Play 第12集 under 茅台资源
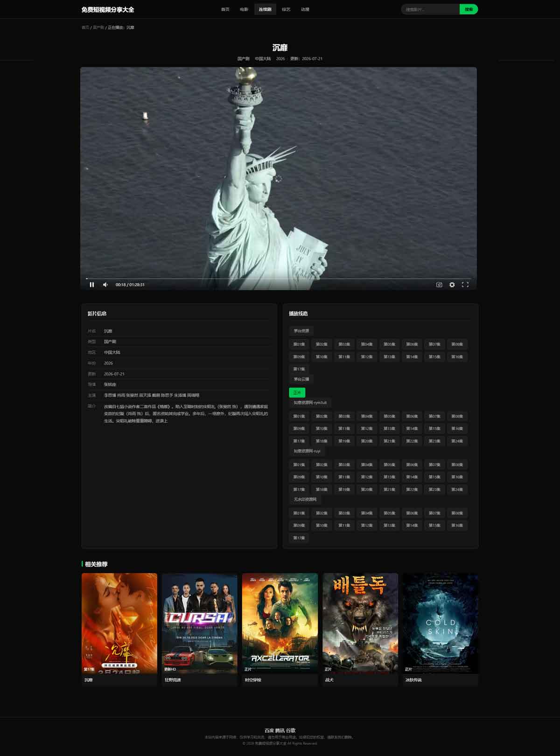Viewport: 560px width, 756px height. click(367, 357)
